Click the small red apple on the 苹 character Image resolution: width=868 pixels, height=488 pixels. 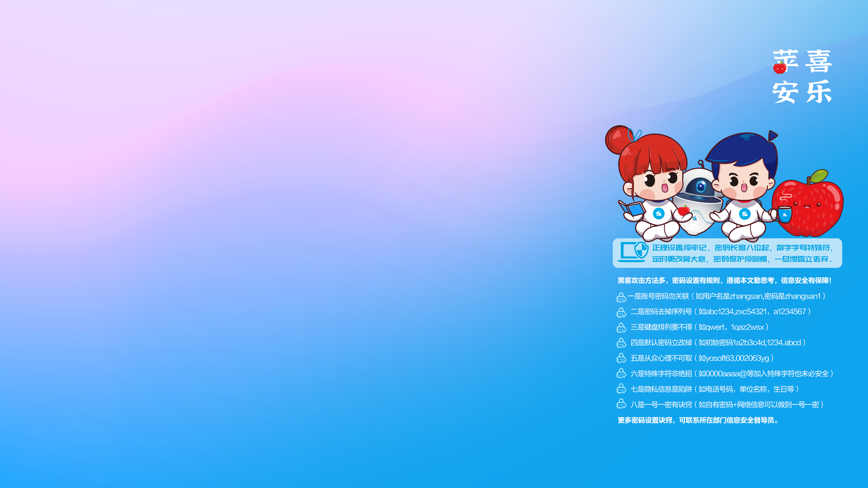tap(780, 68)
